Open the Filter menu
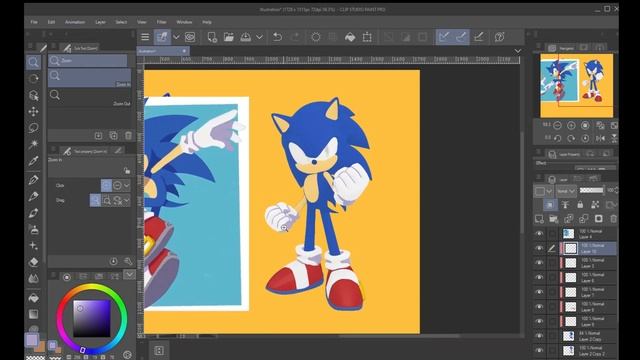 click(x=162, y=22)
